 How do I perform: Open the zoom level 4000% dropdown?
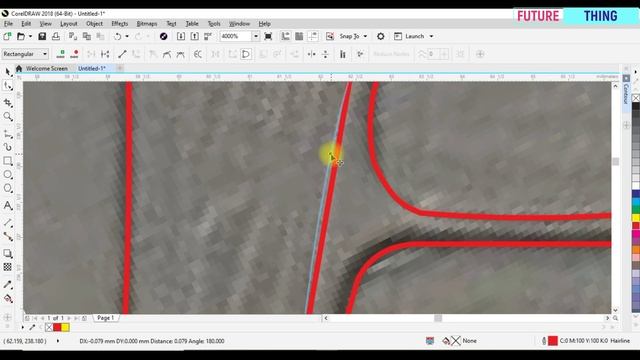[x=256, y=36]
